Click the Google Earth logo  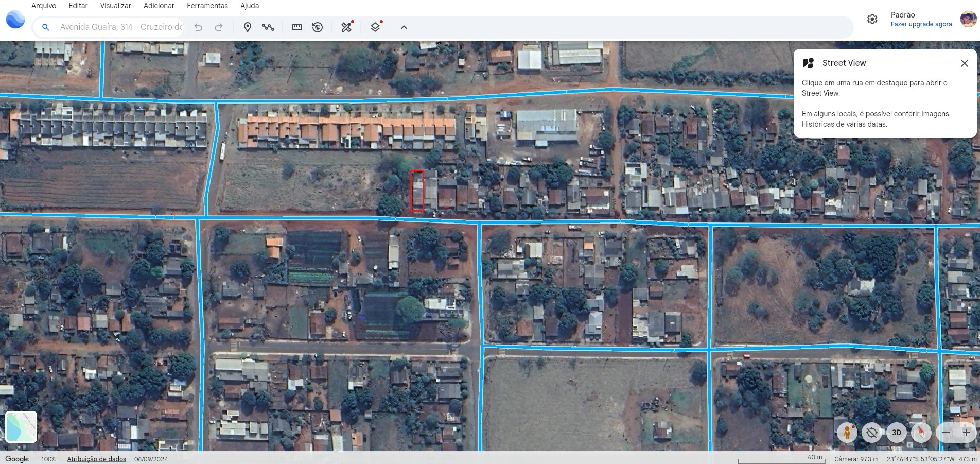(15, 20)
